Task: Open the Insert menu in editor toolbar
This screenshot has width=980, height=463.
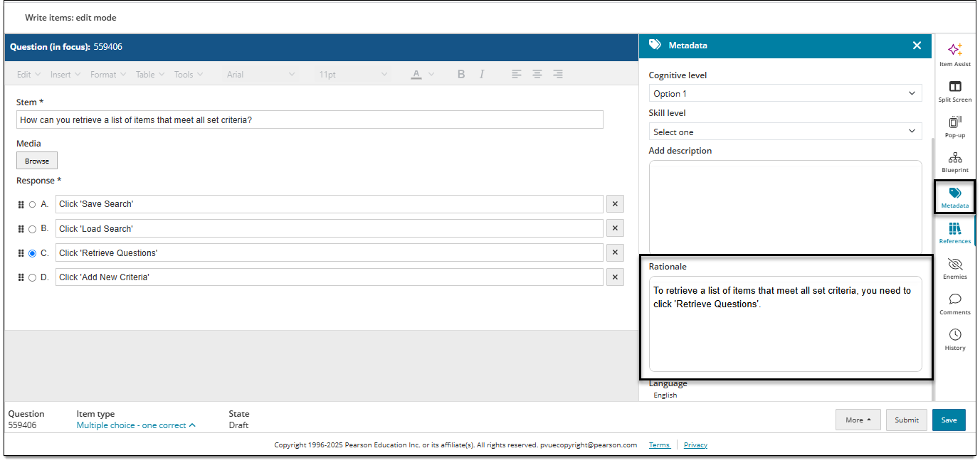Action: click(65, 74)
